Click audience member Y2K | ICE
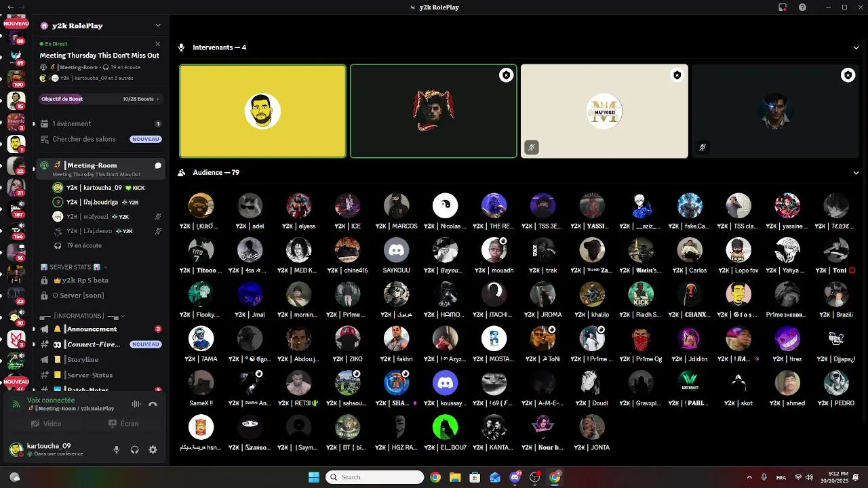868x488 pixels. pos(348,211)
